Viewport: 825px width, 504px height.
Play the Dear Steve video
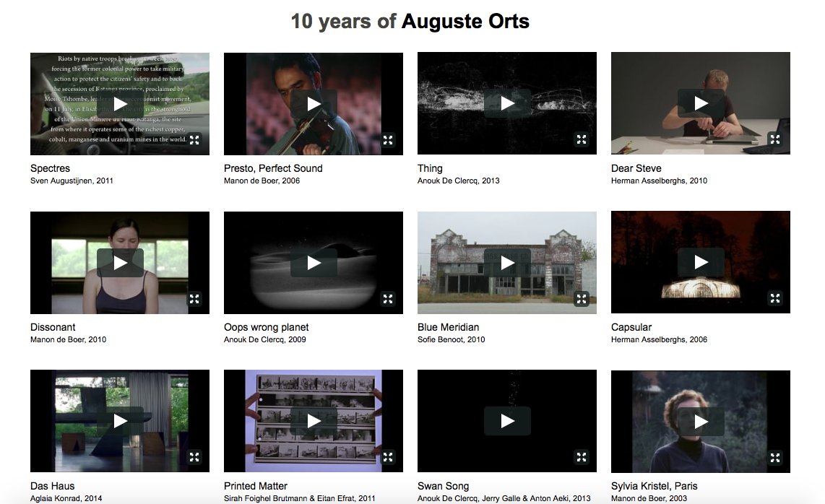pos(701,104)
